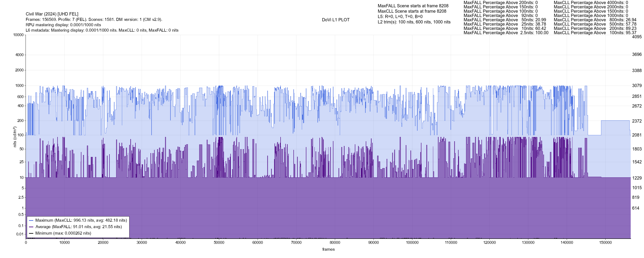Click the 'MaxFALL Scene starts at frame 8208' text
The image size is (644, 258).
click(413, 6)
